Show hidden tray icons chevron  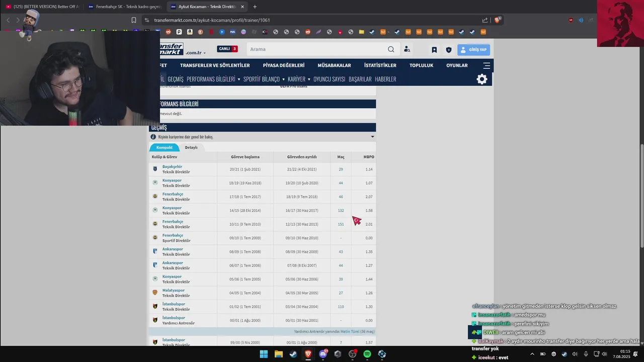point(532,354)
